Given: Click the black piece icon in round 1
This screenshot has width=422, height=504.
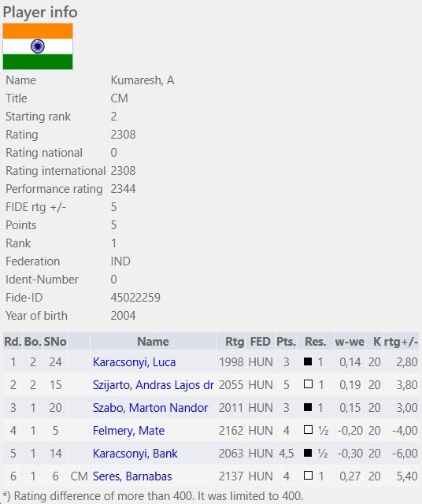Looking at the screenshot, I should coord(308,361).
